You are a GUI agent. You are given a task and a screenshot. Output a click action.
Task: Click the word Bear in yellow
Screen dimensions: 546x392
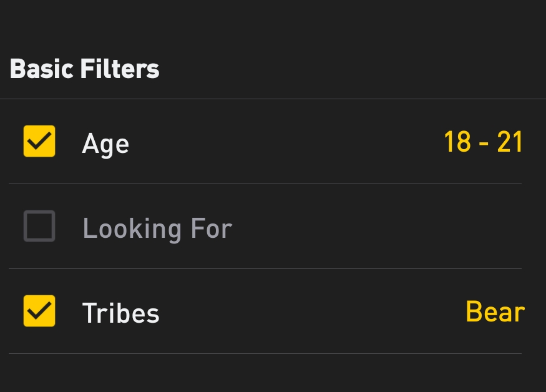(x=495, y=311)
